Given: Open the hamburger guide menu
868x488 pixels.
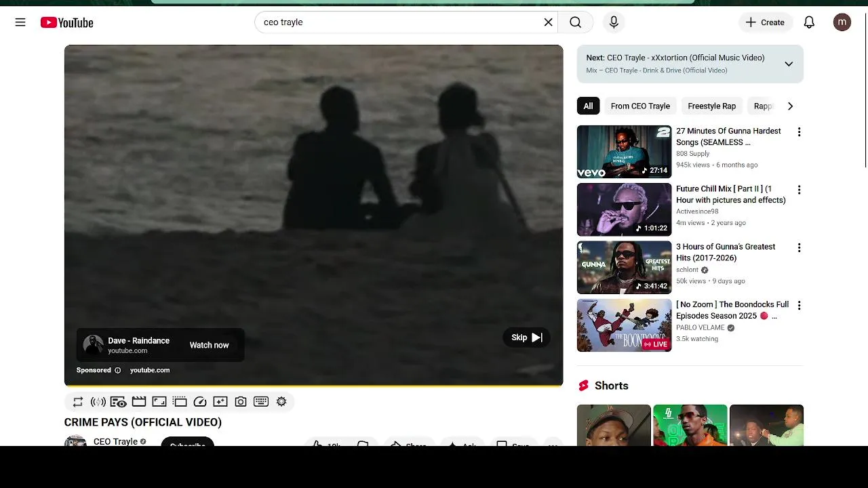Looking at the screenshot, I should click(20, 22).
